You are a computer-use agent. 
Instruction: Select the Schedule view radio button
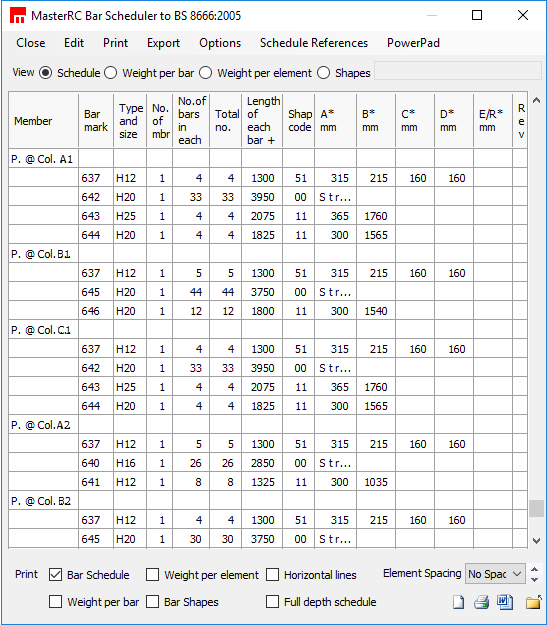[x=45, y=73]
